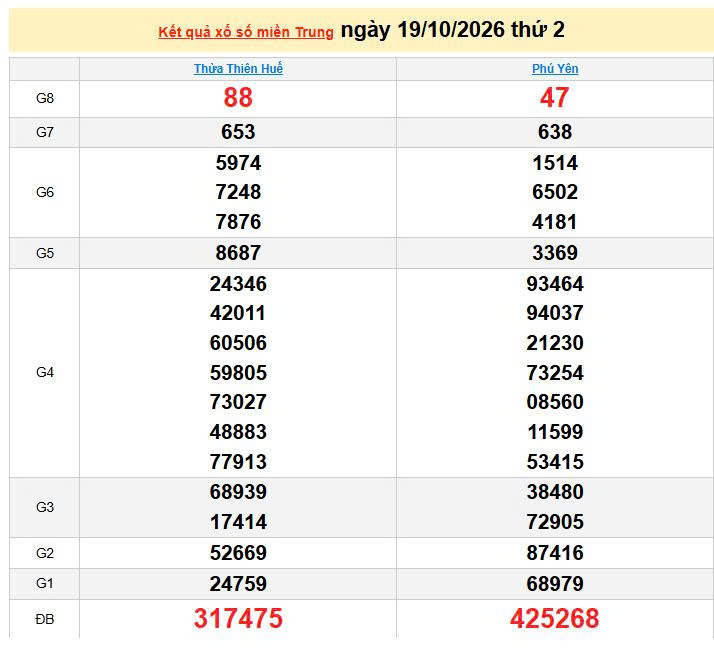Click Phú Yên G5 result 3369
The width and height of the screenshot is (714, 659).
(x=555, y=253)
